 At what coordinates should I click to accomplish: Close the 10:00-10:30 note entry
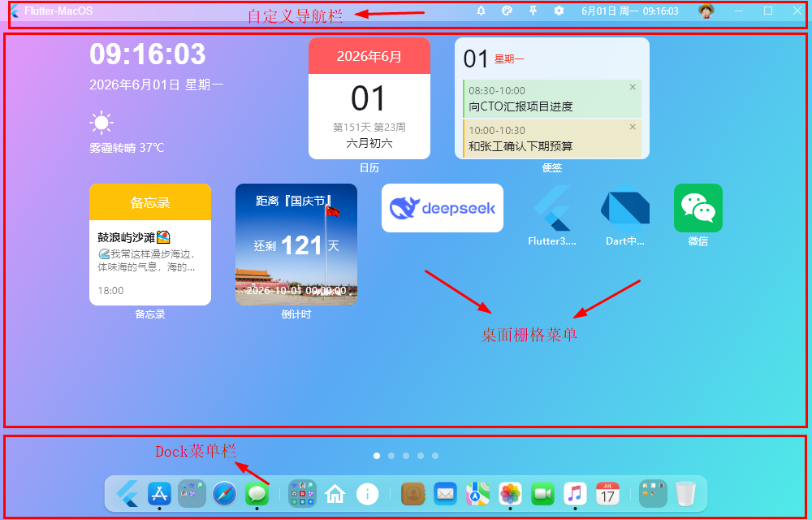click(633, 127)
